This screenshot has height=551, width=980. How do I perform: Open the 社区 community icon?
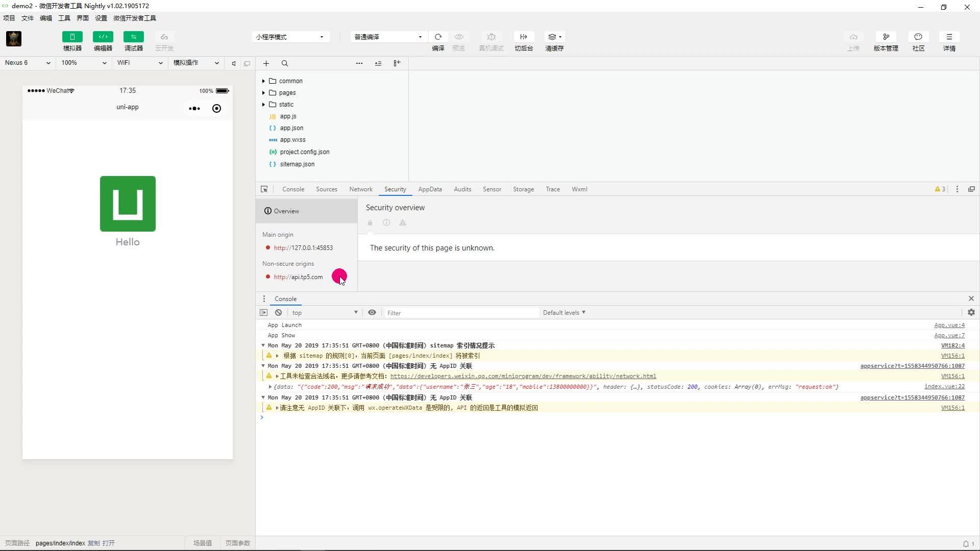click(918, 37)
